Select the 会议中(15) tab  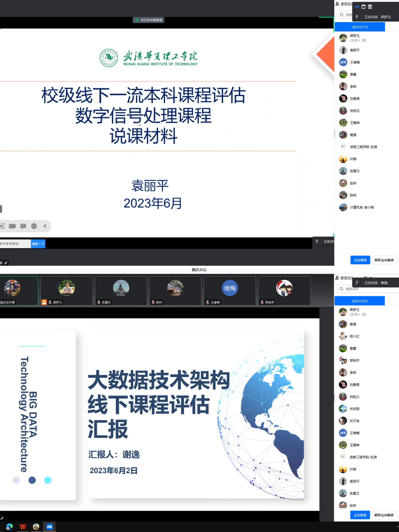click(x=360, y=27)
